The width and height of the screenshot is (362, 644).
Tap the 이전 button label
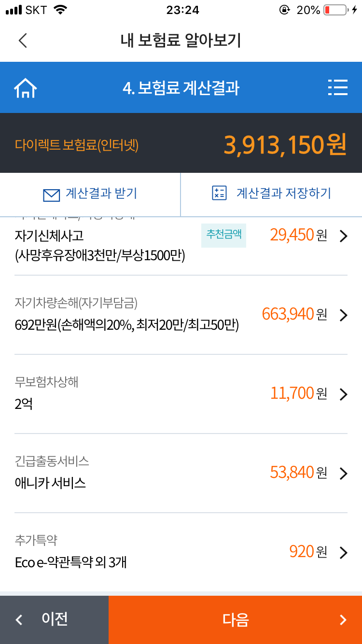(x=55, y=619)
